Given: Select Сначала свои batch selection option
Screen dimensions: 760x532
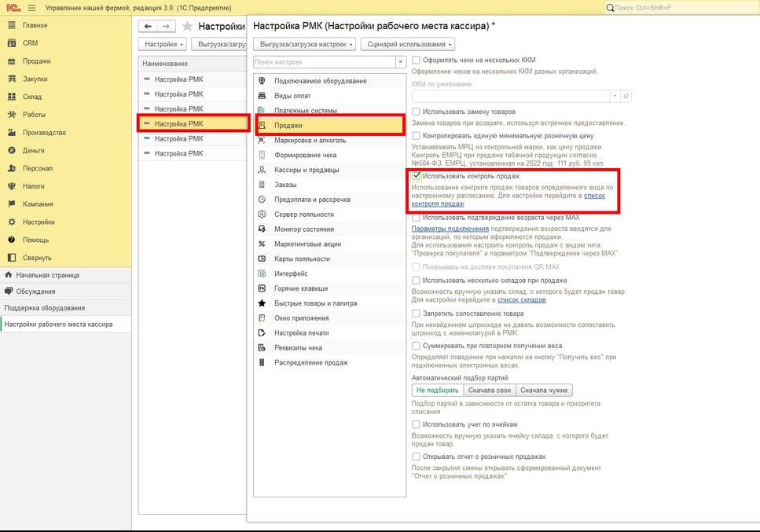Looking at the screenshot, I should tap(489, 391).
